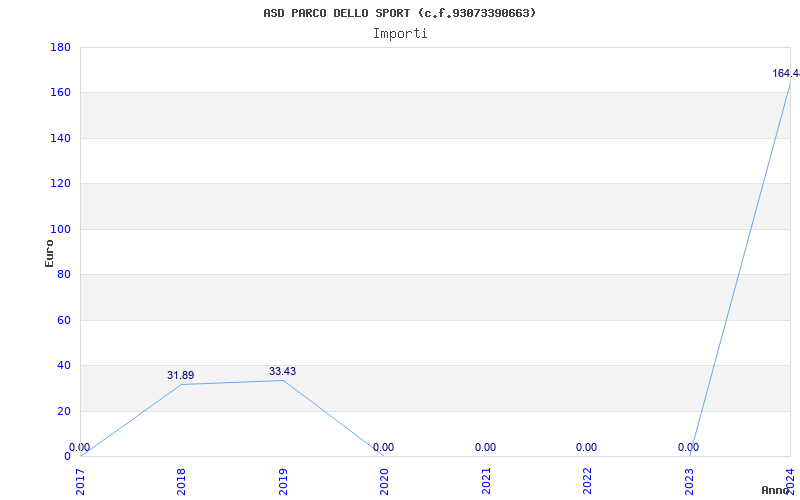The height and width of the screenshot is (500, 800).
Task: Select the 33.43 data label for 2019
Action: [282, 371]
